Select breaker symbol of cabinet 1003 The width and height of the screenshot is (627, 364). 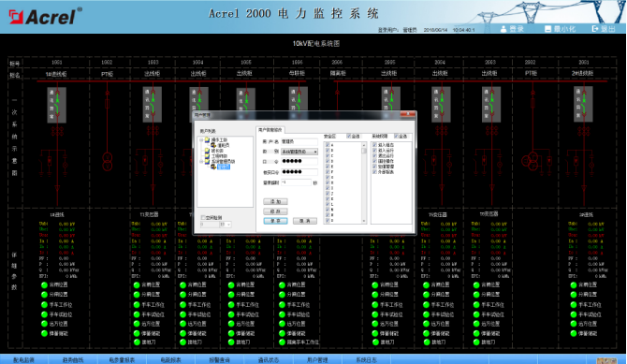click(x=153, y=105)
